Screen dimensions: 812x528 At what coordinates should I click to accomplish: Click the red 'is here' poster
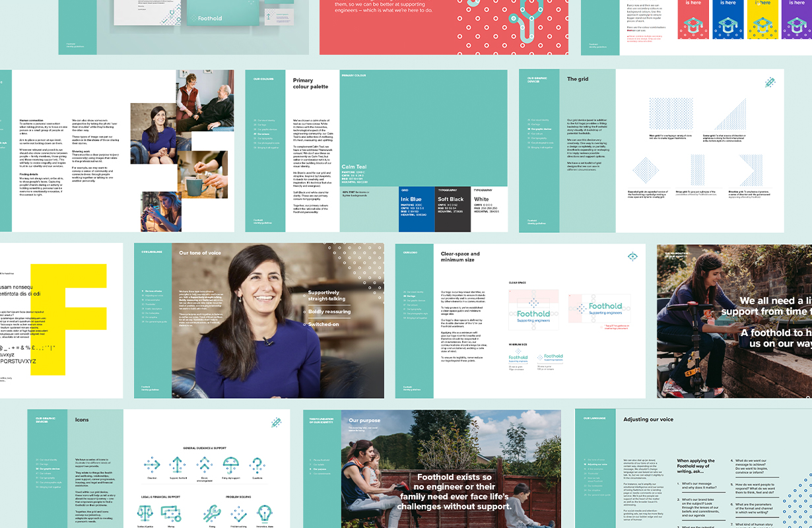[x=693, y=19]
